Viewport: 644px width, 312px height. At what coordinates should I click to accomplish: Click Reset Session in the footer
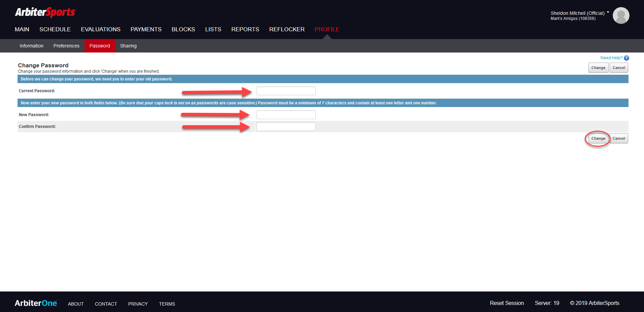point(507,303)
